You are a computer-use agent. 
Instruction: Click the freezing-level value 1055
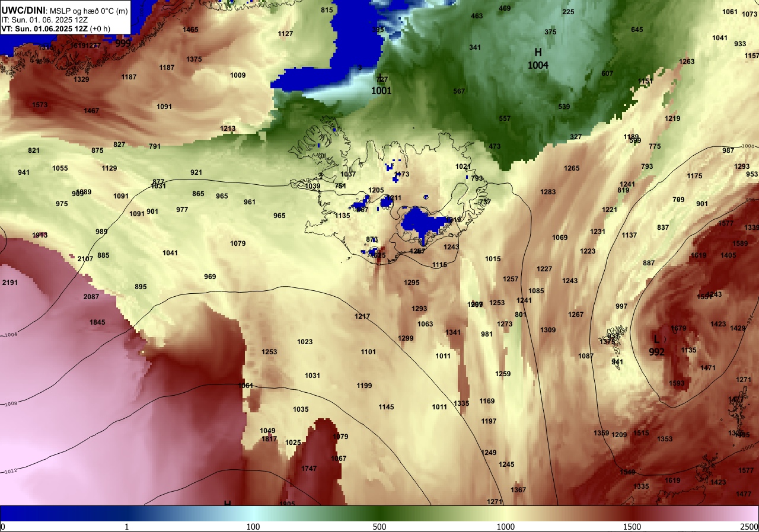tap(60, 168)
